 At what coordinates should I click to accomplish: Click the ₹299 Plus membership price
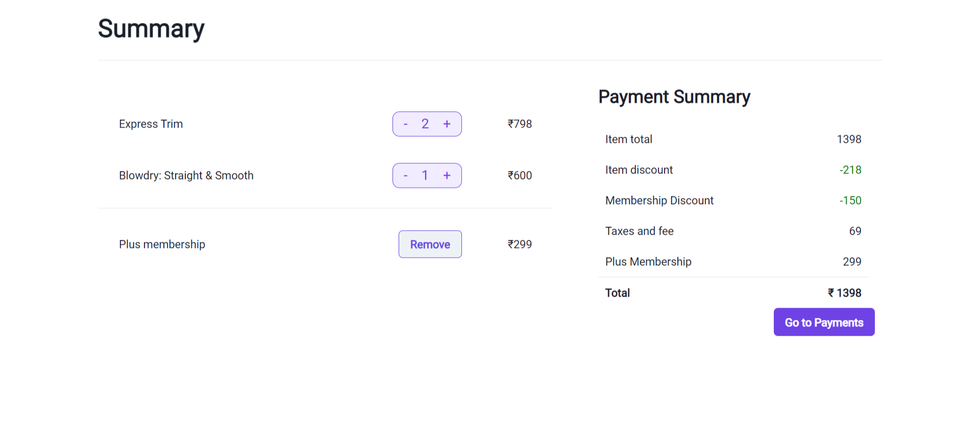click(x=520, y=244)
